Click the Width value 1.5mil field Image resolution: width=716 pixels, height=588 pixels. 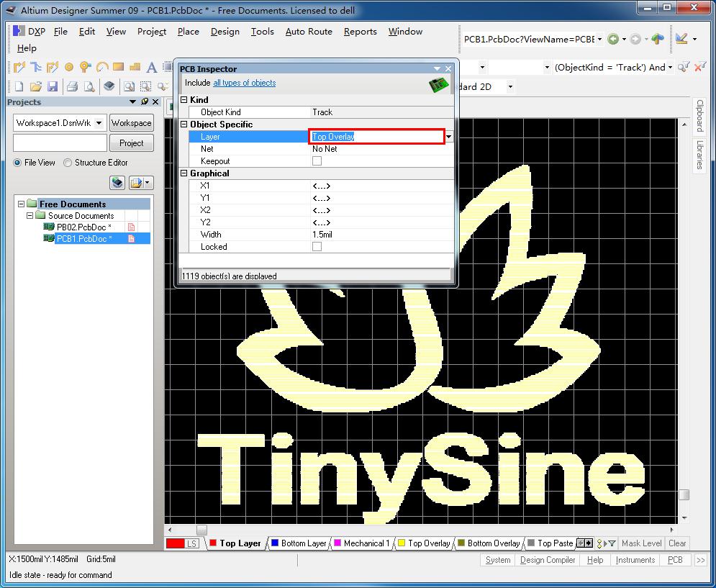pos(381,235)
